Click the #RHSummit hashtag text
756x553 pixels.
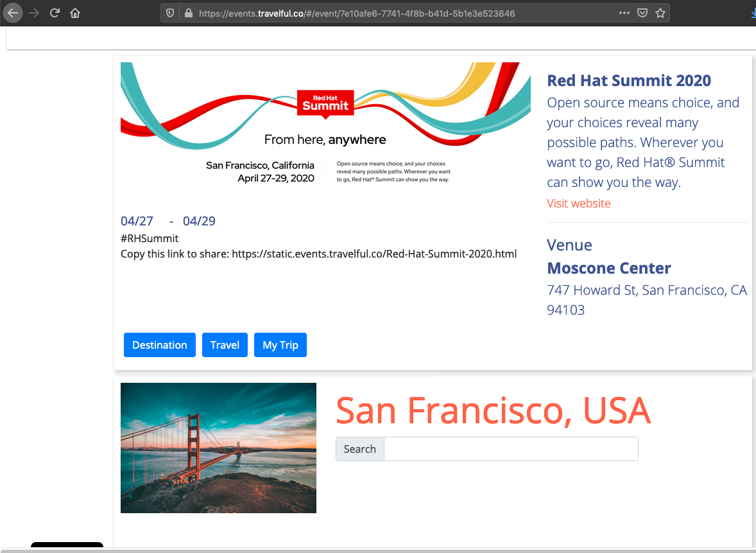pos(150,238)
